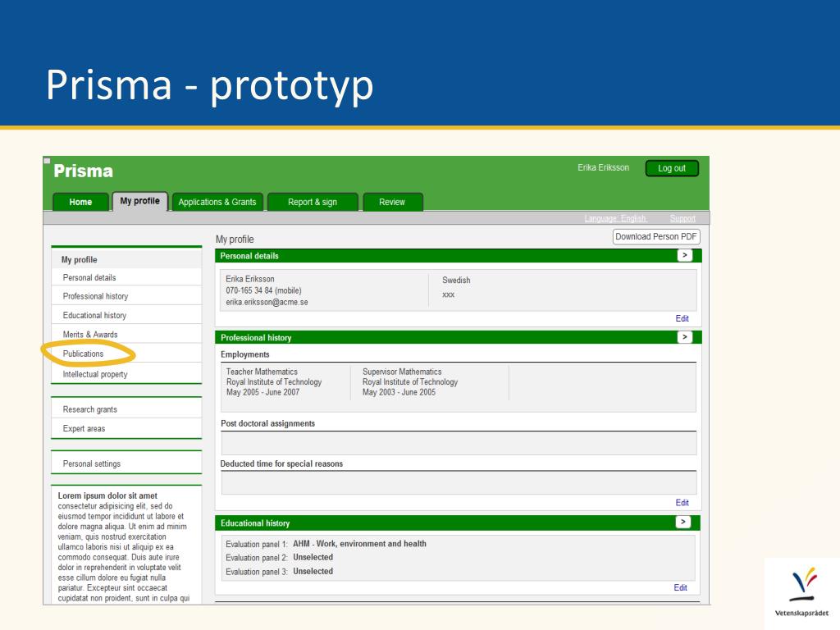
Task: Click the Professional history section header bar
Action: tap(458, 337)
